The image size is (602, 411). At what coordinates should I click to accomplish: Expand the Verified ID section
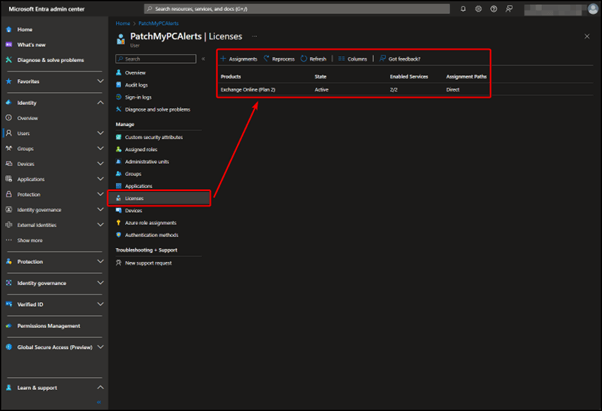pos(100,304)
